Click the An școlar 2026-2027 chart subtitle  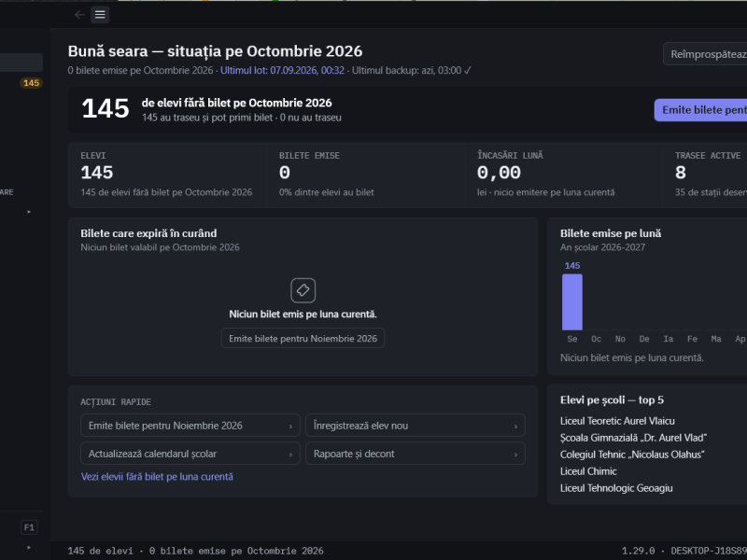602,247
